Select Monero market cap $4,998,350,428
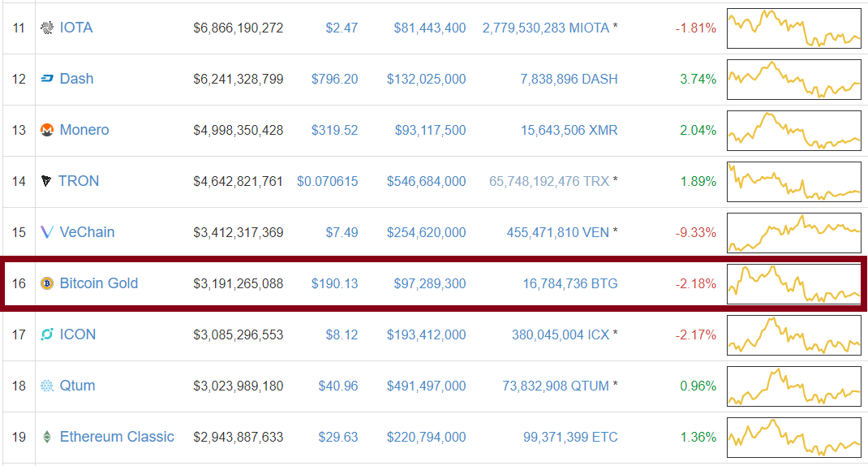The height and width of the screenshot is (466, 868). [238, 130]
